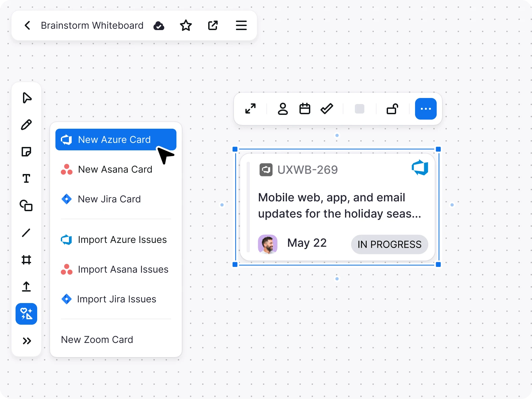Star the Brainstorm Whiteboard as favorite
This screenshot has width=532, height=399.
186,25
